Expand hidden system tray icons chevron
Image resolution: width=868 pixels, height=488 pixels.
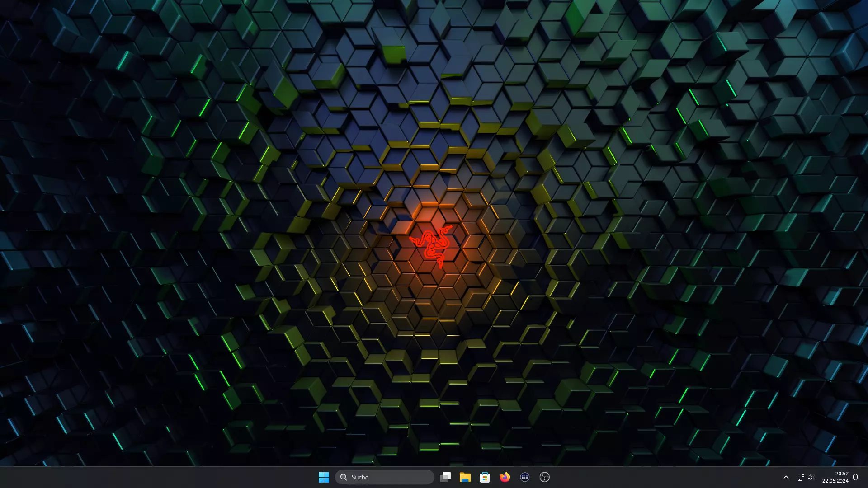pos(786,477)
